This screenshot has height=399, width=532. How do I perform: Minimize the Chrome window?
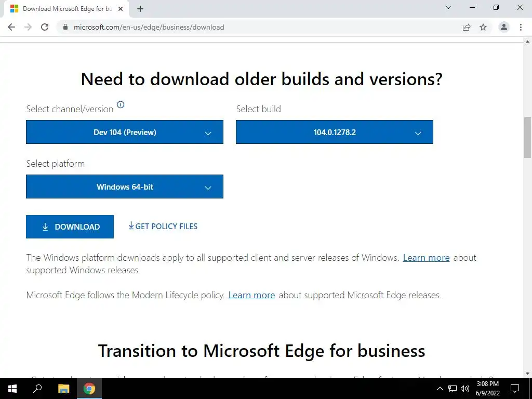472,7
